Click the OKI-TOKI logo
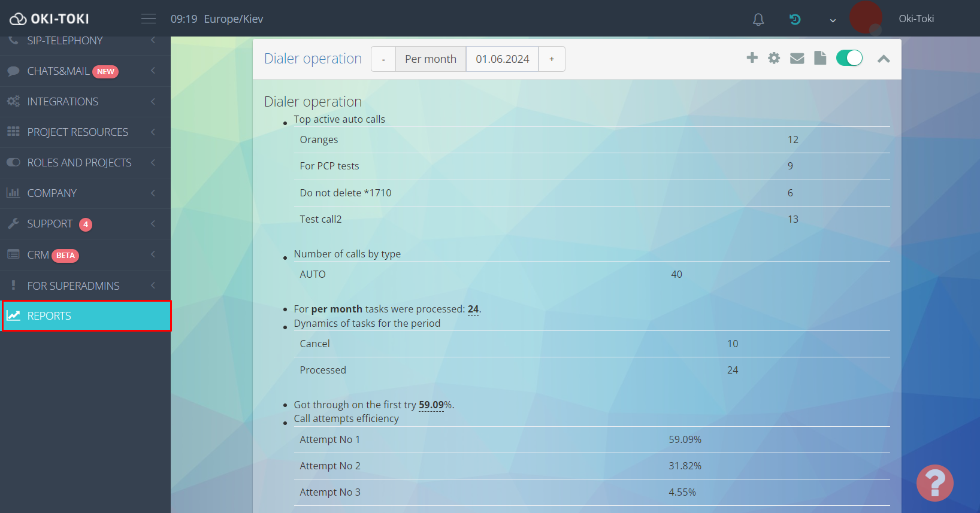 [x=49, y=19]
